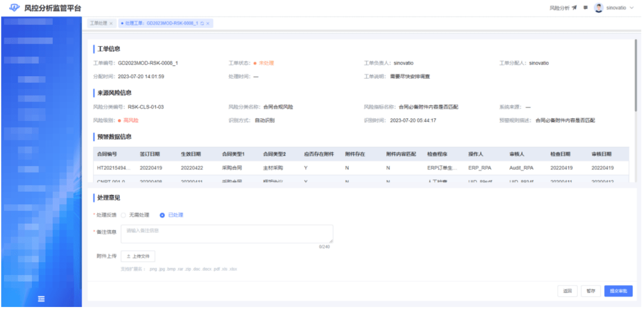644x309 pixels.
Task: Click the 来源风险信息 section heading
Action: click(x=114, y=92)
